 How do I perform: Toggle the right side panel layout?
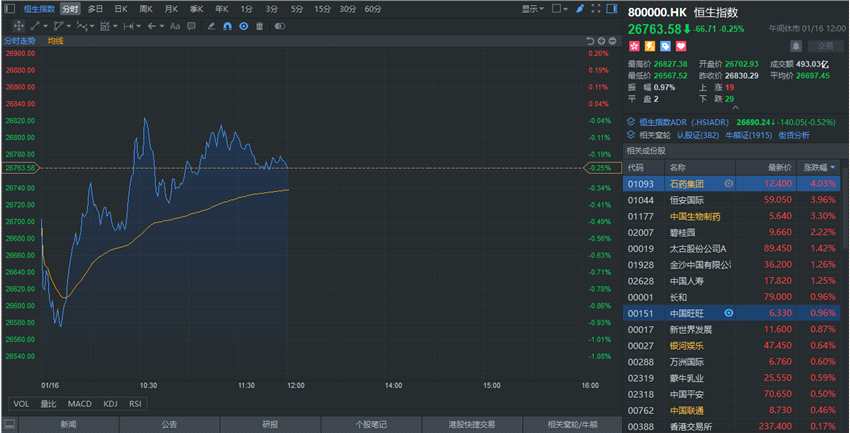click(611, 9)
